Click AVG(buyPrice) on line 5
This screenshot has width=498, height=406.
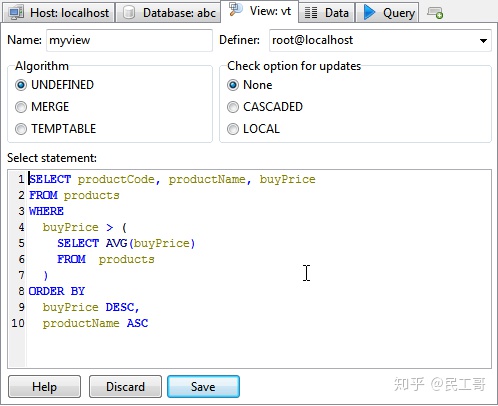point(150,243)
